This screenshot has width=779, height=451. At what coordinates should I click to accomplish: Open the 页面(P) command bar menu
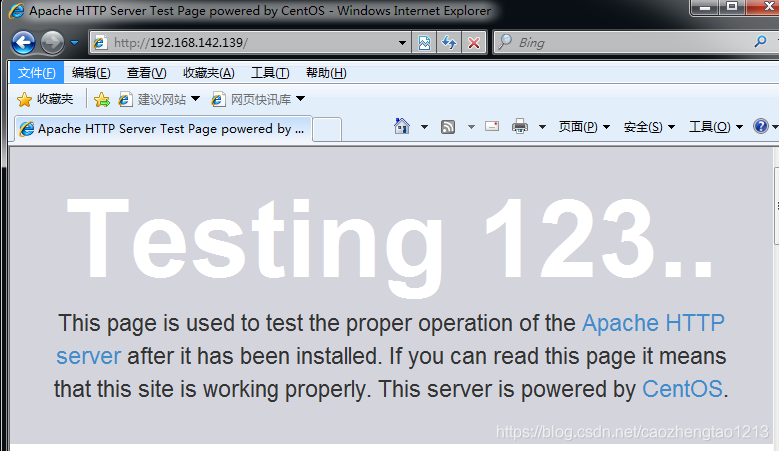pos(584,127)
